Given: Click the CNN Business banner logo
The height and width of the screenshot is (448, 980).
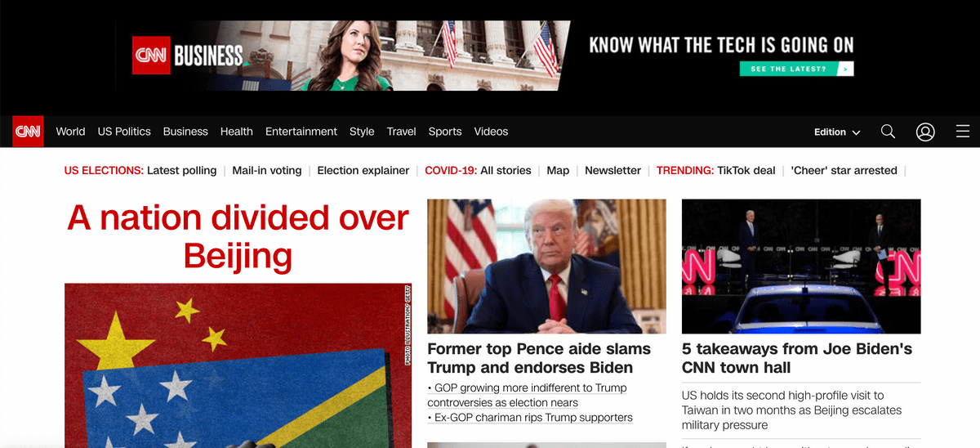Looking at the screenshot, I should [x=188, y=56].
